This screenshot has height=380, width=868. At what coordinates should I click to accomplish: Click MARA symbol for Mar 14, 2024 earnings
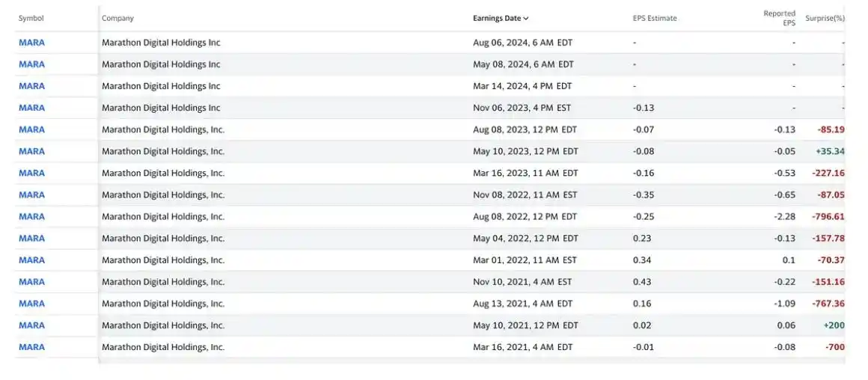(x=31, y=86)
